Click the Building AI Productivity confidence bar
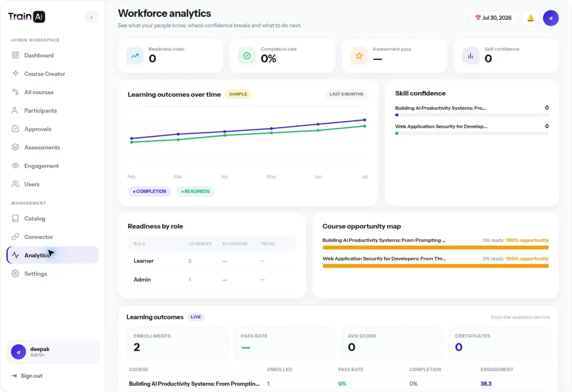Screen dimensions: 572x392 [472, 115]
